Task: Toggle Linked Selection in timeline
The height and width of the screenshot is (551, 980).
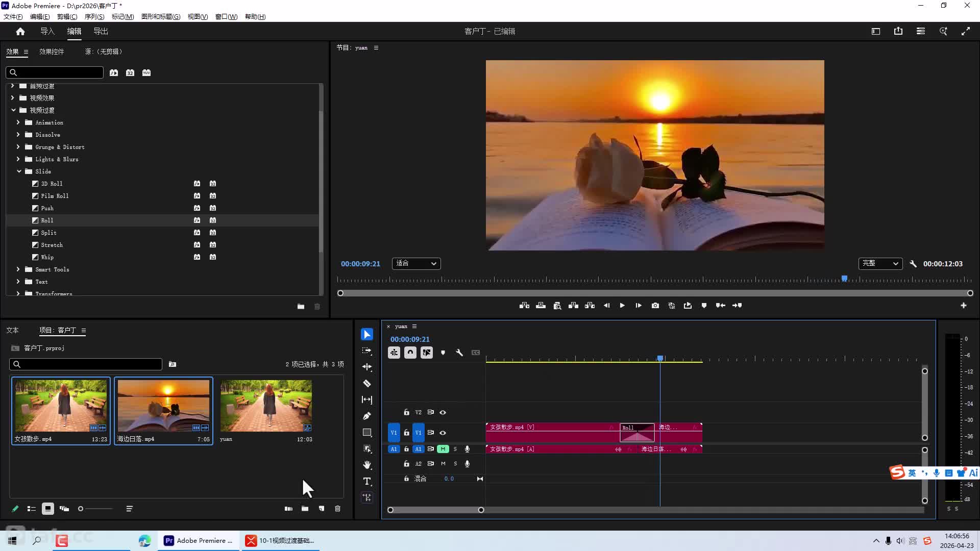Action: click(427, 353)
